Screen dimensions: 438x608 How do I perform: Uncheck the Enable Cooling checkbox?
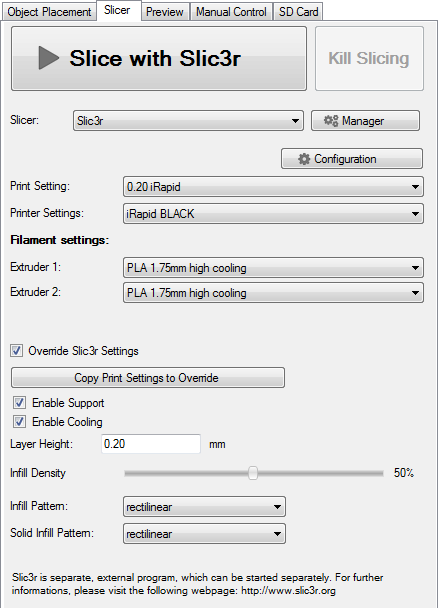pos(19,421)
